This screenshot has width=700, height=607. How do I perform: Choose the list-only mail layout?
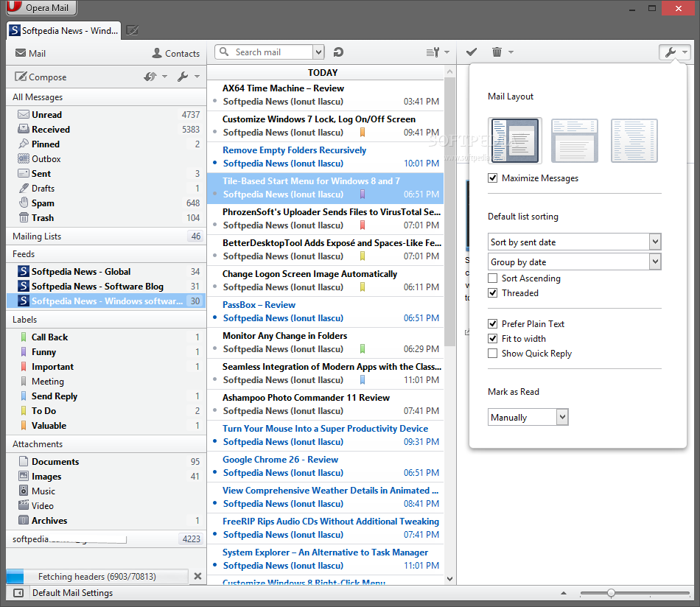[x=634, y=140]
